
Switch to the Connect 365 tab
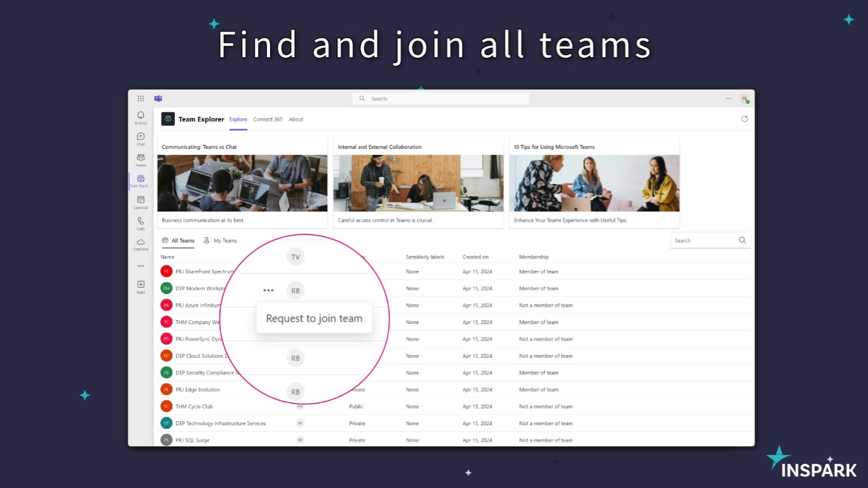tap(268, 119)
